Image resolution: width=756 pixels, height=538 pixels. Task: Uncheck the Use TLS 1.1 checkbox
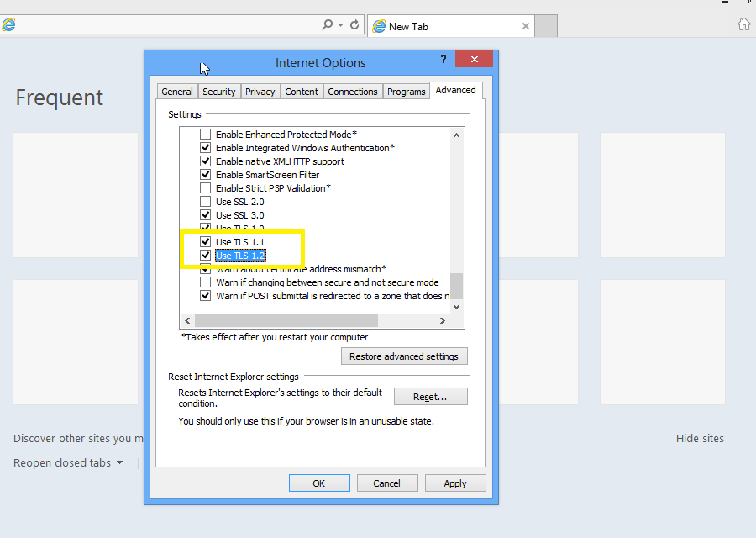click(x=206, y=242)
